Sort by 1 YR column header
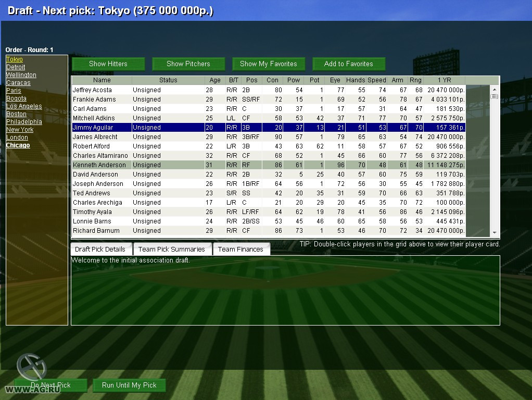This screenshot has width=532, height=400. (444, 80)
